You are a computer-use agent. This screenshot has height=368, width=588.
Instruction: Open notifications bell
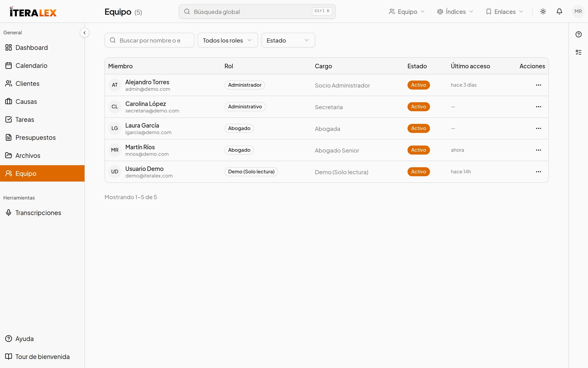pyautogui.click(x=559, y=11)
